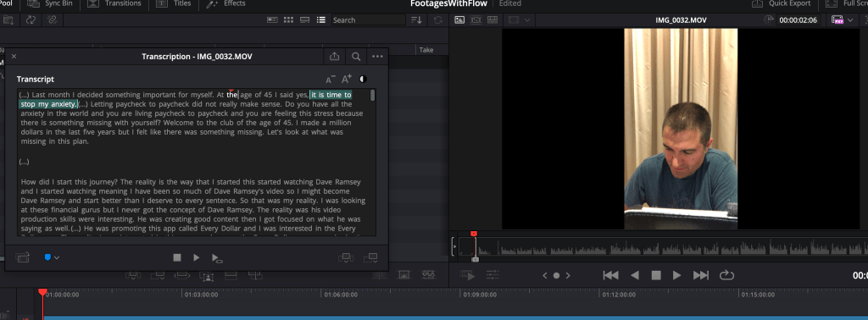Increase transcript font size

point(347,79)
